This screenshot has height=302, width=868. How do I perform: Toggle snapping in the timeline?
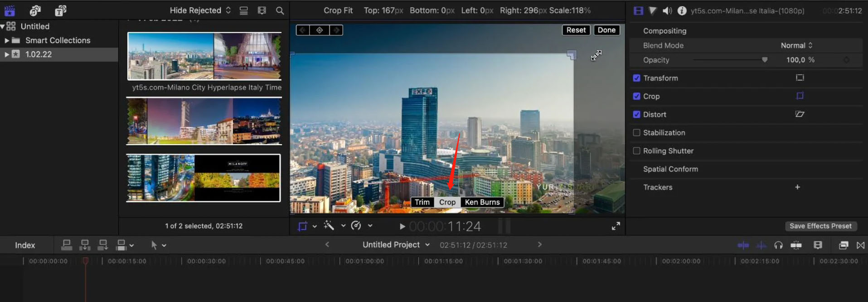click(796, 245)
